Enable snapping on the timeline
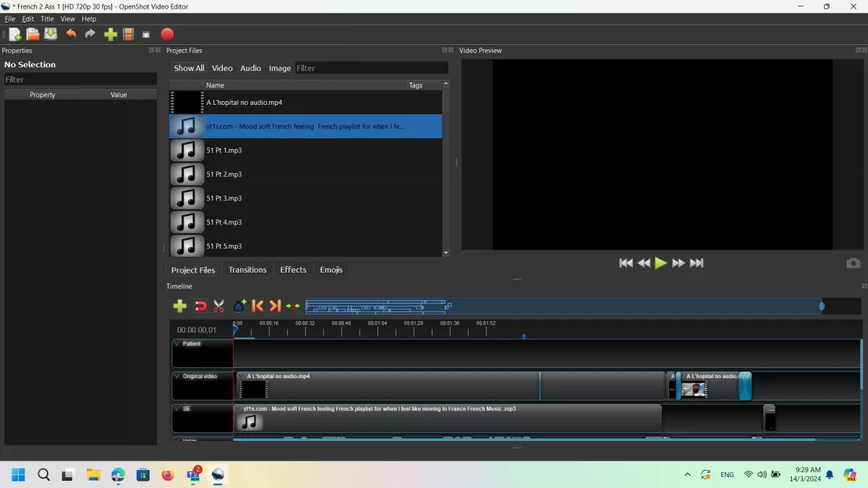Image resolution: width=868 pixels, height=488 pixels. [201, 306]
